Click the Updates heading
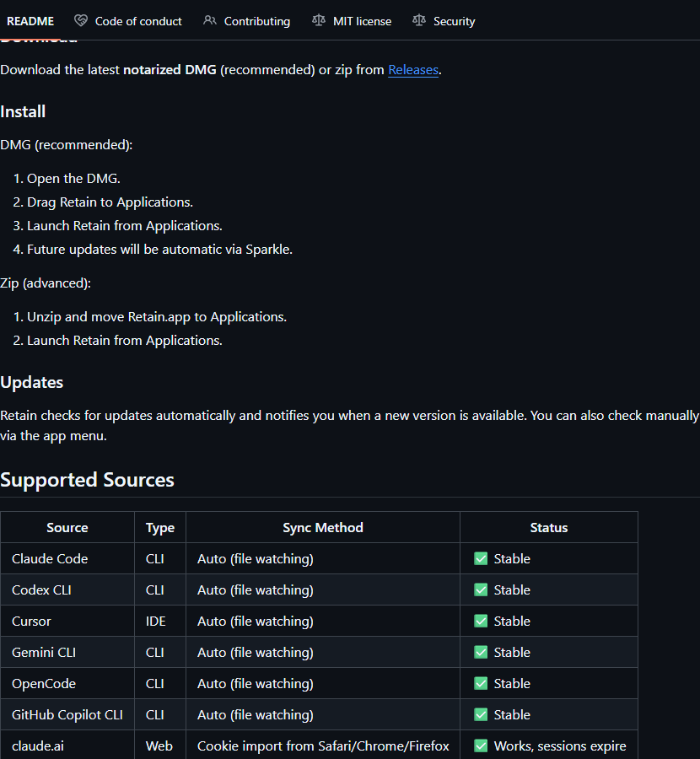This screenshot has height=759, width=700. [31, 382]
